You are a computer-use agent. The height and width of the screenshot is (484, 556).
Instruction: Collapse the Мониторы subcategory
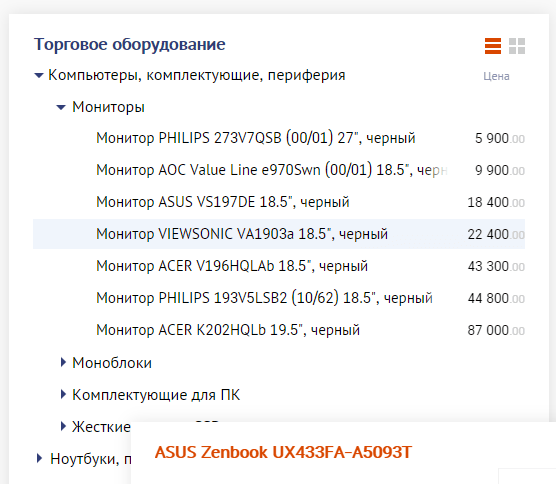pos(61,107)
